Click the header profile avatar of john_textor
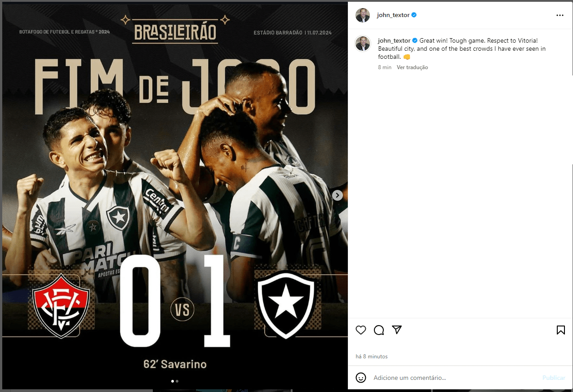The height and width of the screenshot is (392, 573). (363, 15)
